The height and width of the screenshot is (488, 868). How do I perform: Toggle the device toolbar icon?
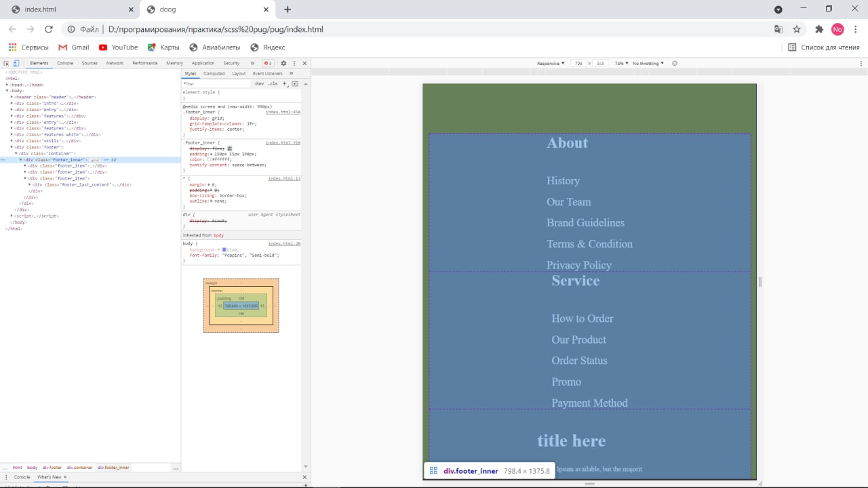click(x=16, y=63)
